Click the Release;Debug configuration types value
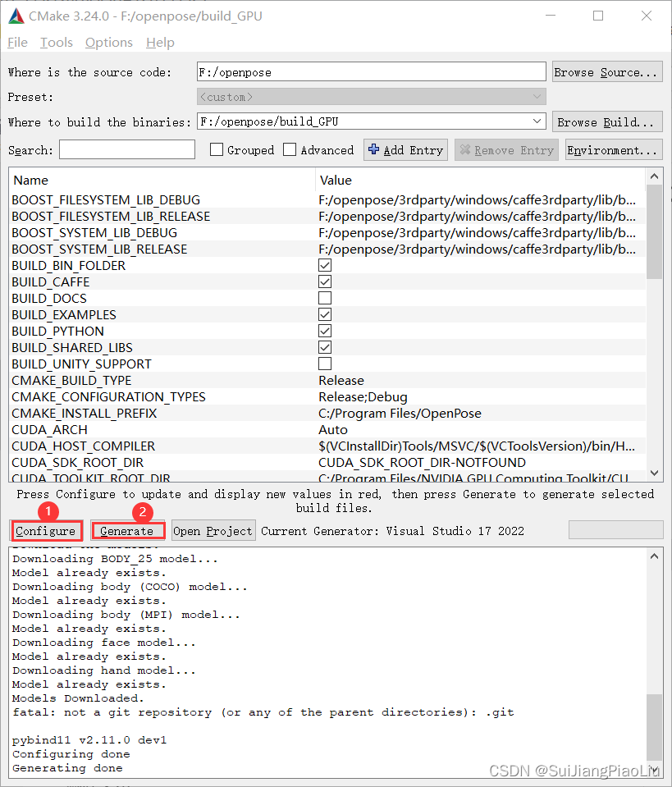672x787 pixels. [363, 397]
